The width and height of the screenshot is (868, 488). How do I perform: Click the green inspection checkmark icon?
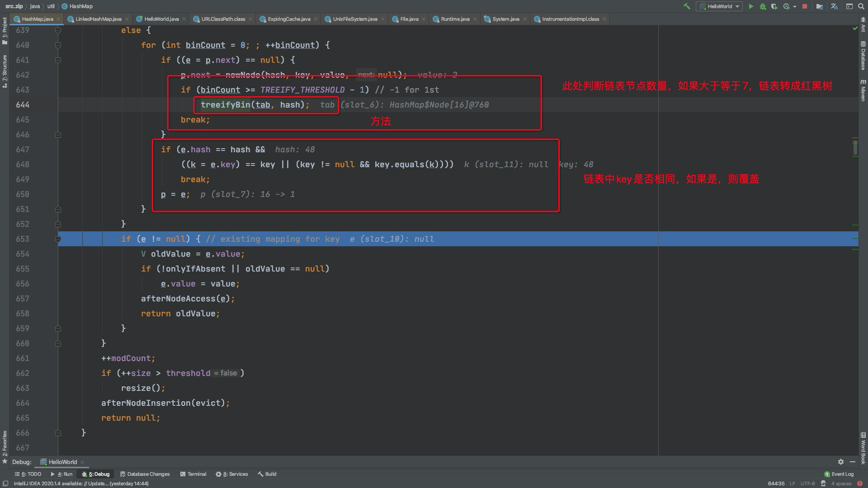click(855, 28)
